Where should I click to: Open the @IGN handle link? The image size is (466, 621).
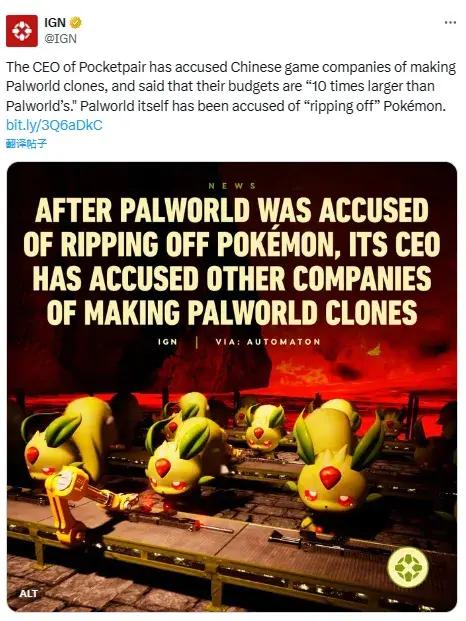point(60,39)
